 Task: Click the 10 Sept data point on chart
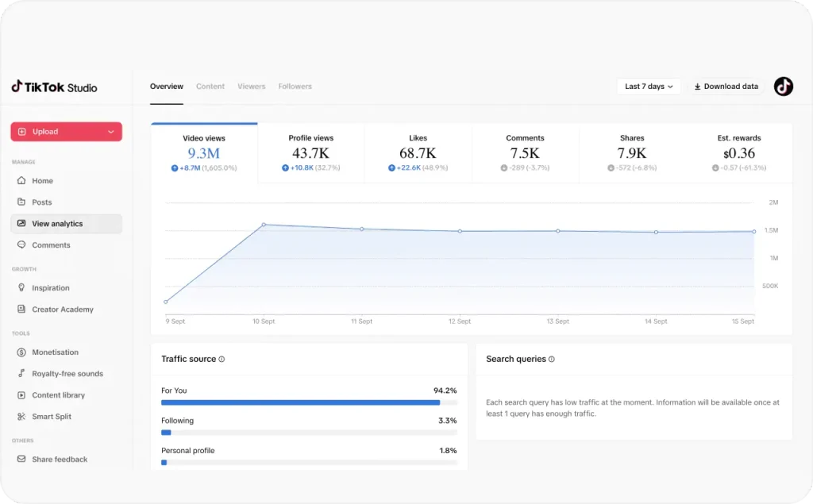pos(264,225)
